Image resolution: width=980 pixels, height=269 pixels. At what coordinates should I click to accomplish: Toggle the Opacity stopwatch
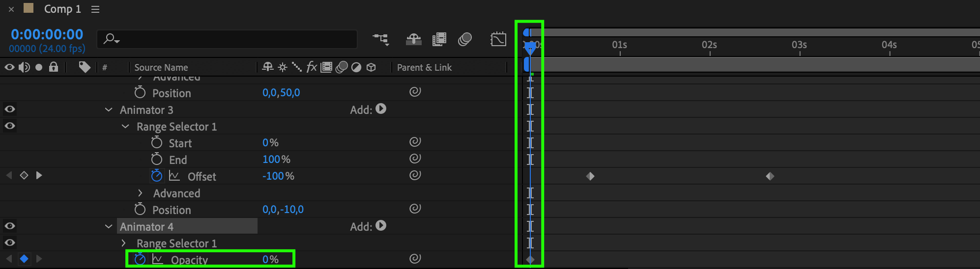point(140,259)
